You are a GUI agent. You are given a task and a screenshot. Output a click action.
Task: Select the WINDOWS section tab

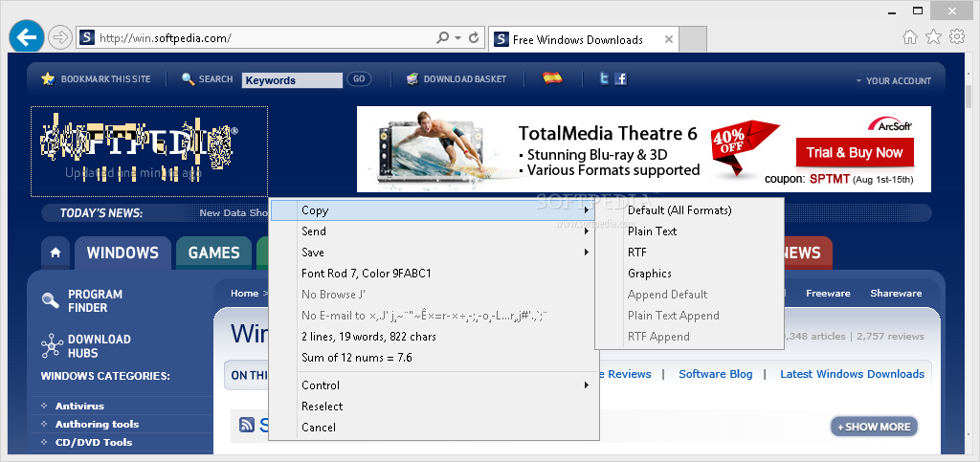[122, 253]
